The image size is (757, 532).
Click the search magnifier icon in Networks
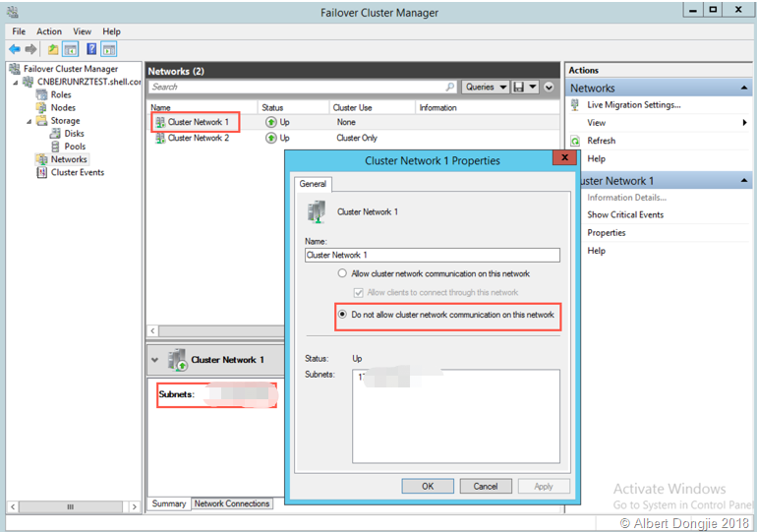(450, 87)
